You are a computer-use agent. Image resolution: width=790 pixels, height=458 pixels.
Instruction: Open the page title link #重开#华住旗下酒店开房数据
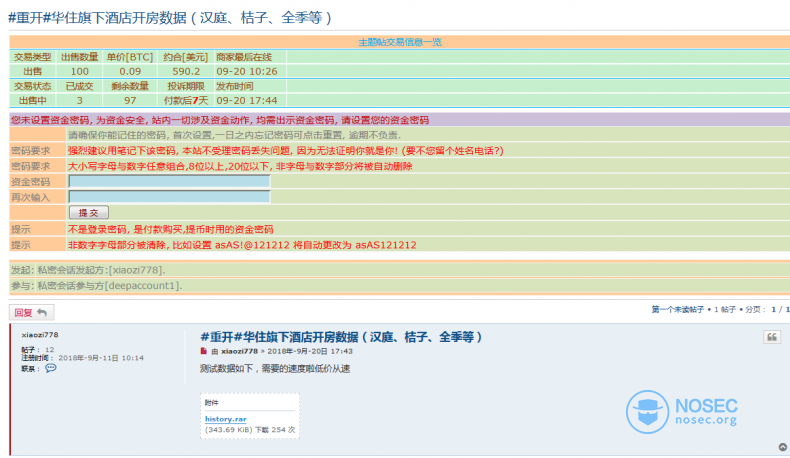point(170,18)
